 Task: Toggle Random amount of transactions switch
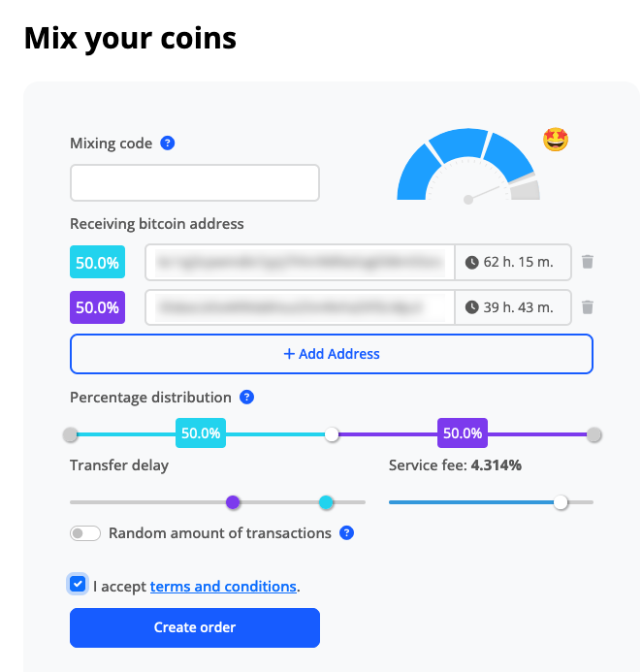pyautogui.click(x=85, y=533)
